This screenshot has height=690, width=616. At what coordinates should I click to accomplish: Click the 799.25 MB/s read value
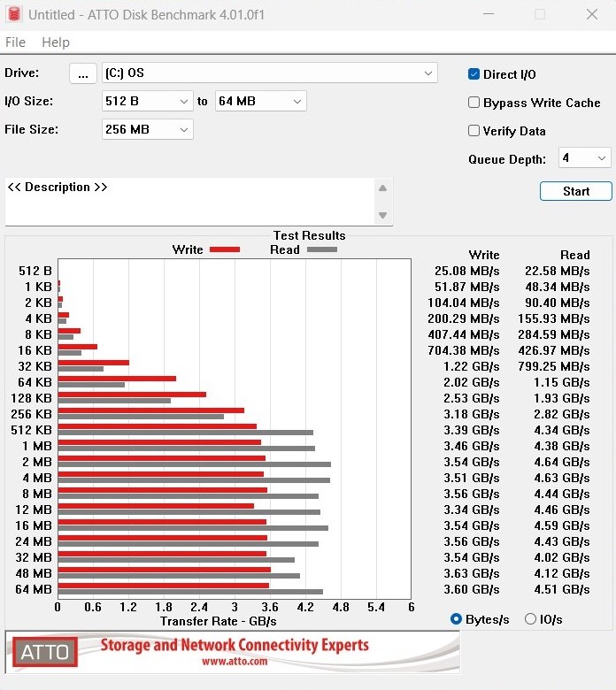(x=554, y=366)
